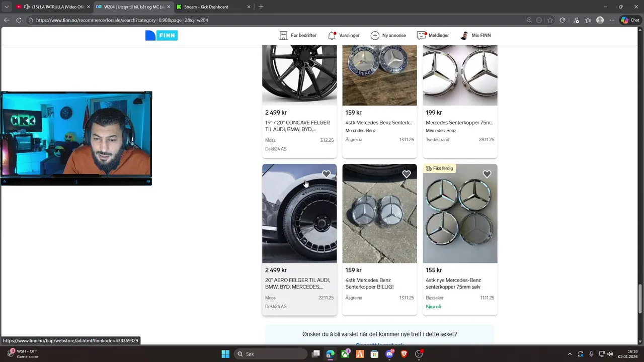Switch to the W204 FINN search tab
Screen dimensions: 644x362
pyautogui.click(x=133, y=7)
